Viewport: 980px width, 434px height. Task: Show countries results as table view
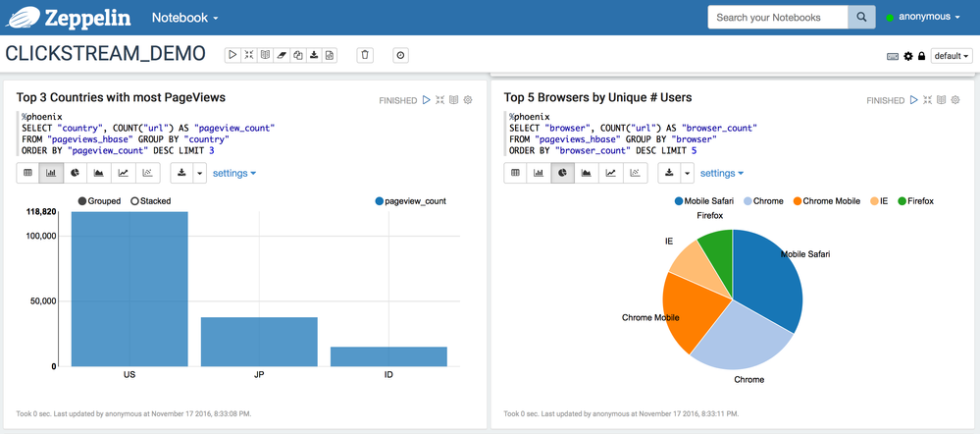coord(27,173)
